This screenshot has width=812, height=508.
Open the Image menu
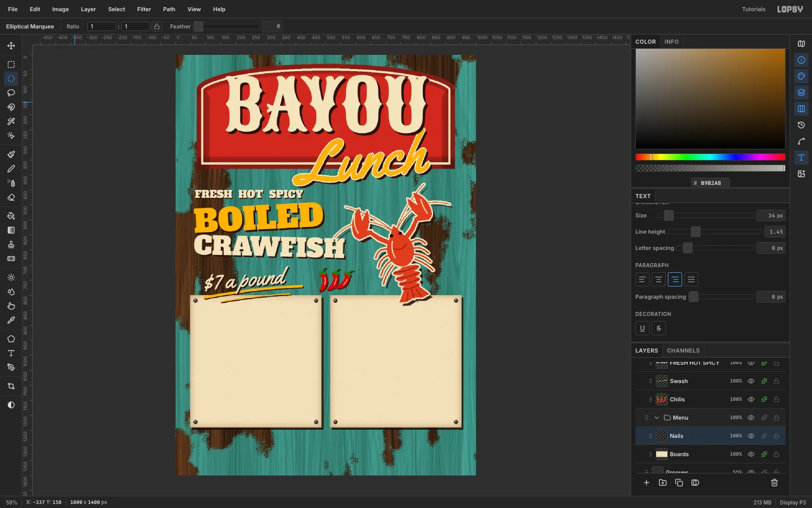(60, 9)
